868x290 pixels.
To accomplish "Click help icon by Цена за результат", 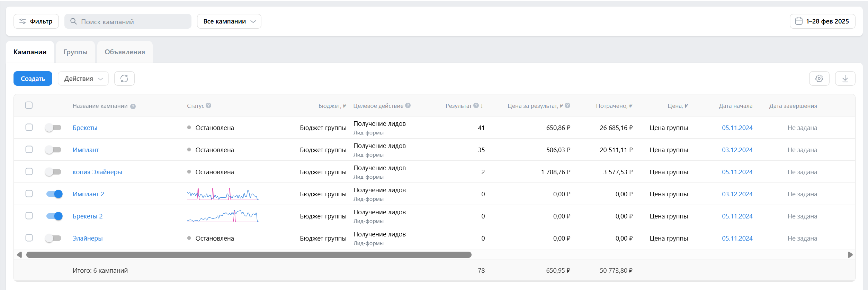I will (x=567, y=105).
